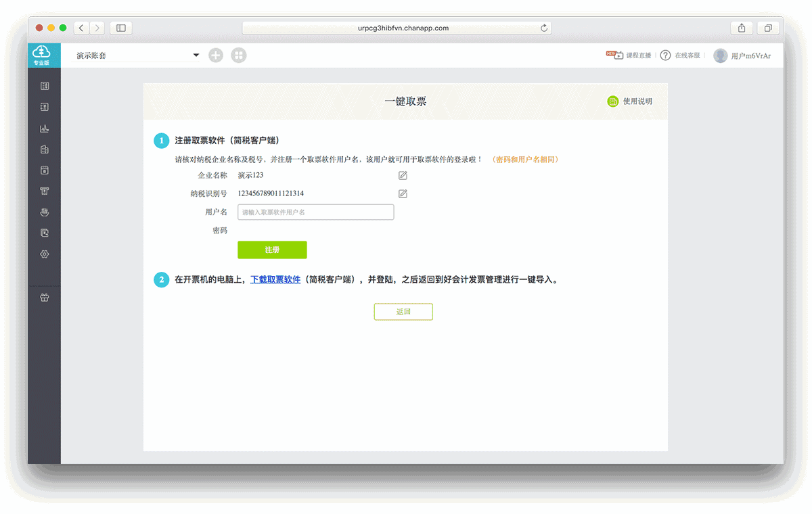Click the 返回 button
Screen dimensions: 812x514
coord(403,312)
